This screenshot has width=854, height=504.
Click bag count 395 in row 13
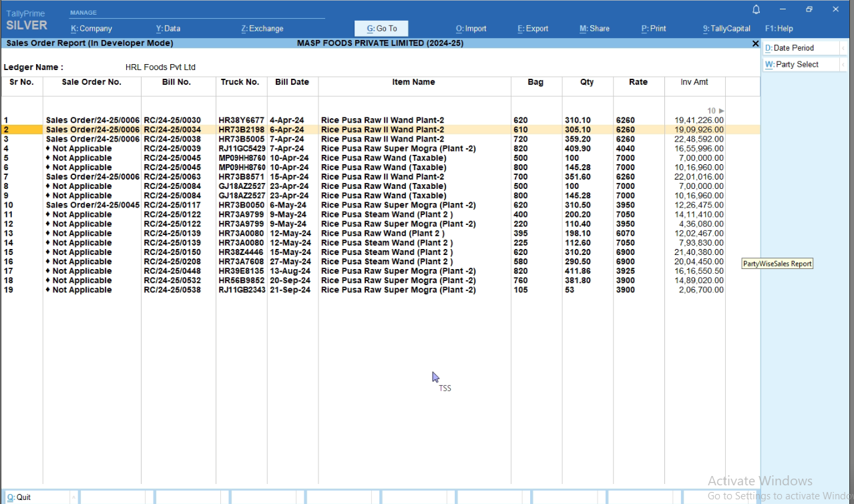[x=520, y=233]
